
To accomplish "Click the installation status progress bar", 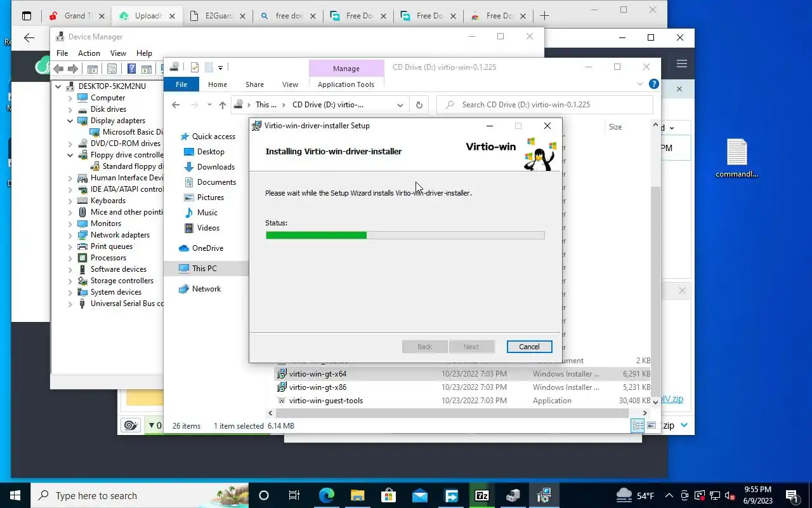I will tap(405, 236).
